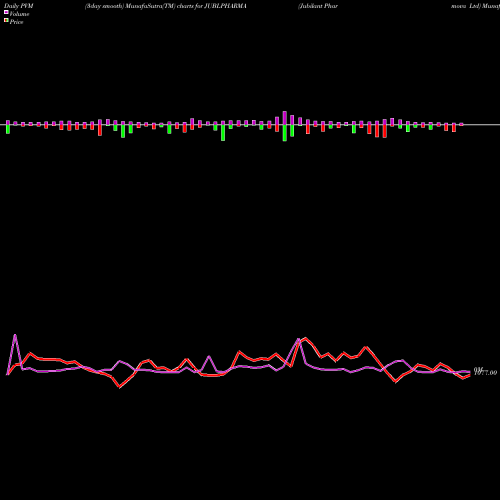Click the Price legend label
Viewport: 500px width, 500px height.
coord(16,22)
